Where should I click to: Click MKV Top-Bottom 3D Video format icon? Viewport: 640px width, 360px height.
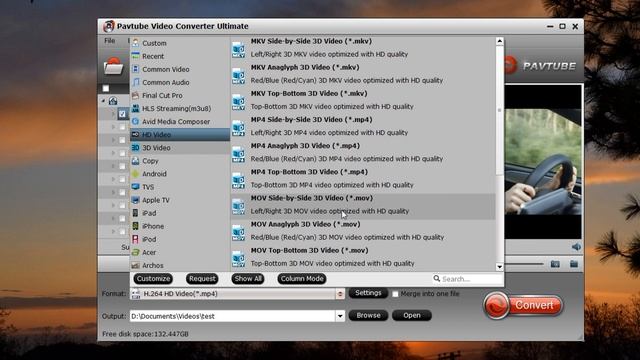point(238,102)
